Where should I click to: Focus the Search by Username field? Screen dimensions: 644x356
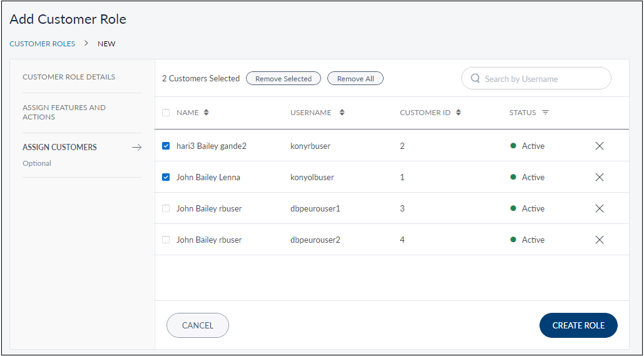coord(543,79)
